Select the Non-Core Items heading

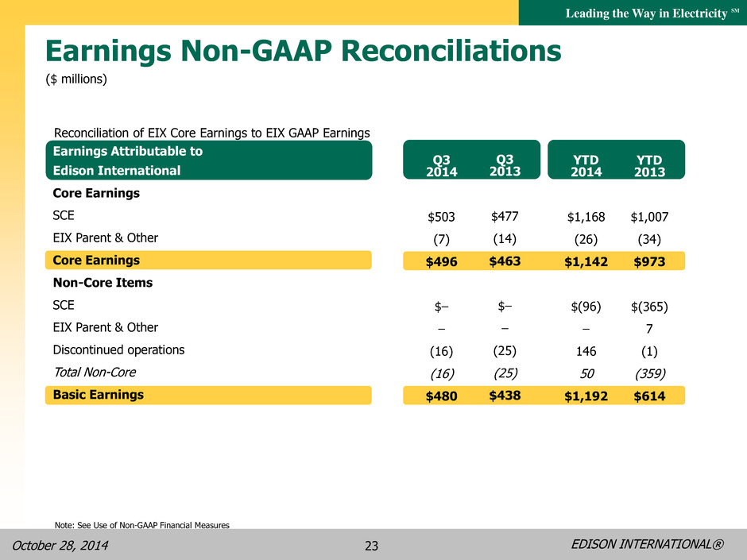pyautogui.click(x=103, y=283)
